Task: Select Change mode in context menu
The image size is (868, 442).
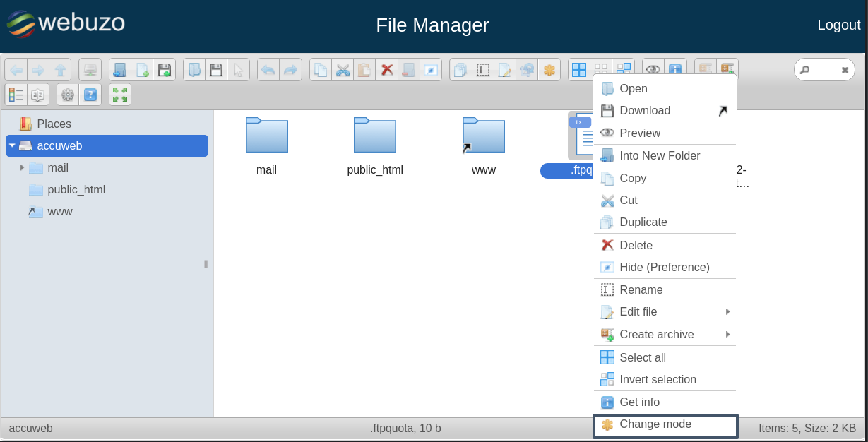Action: coord(655,424)
